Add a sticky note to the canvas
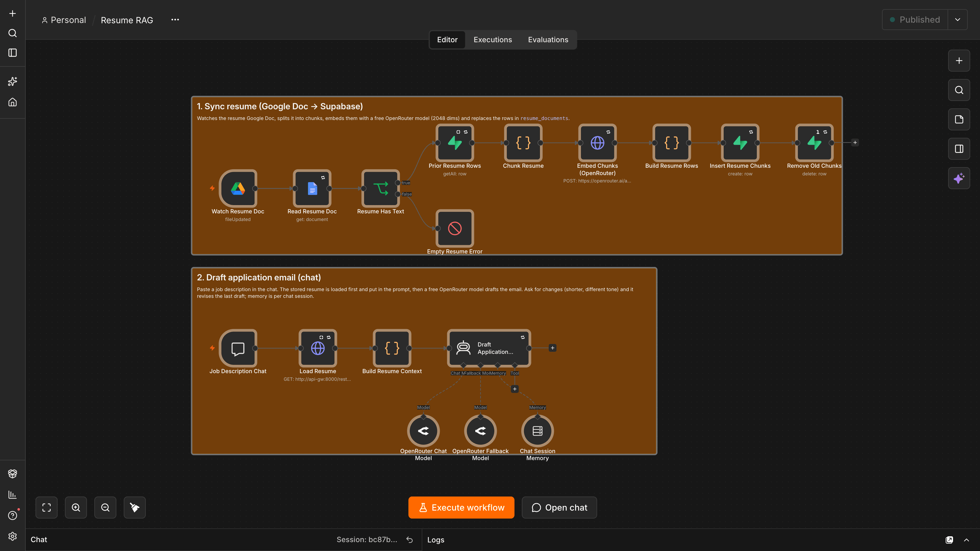This screenshot has height=551, width=980. (959, 119)
